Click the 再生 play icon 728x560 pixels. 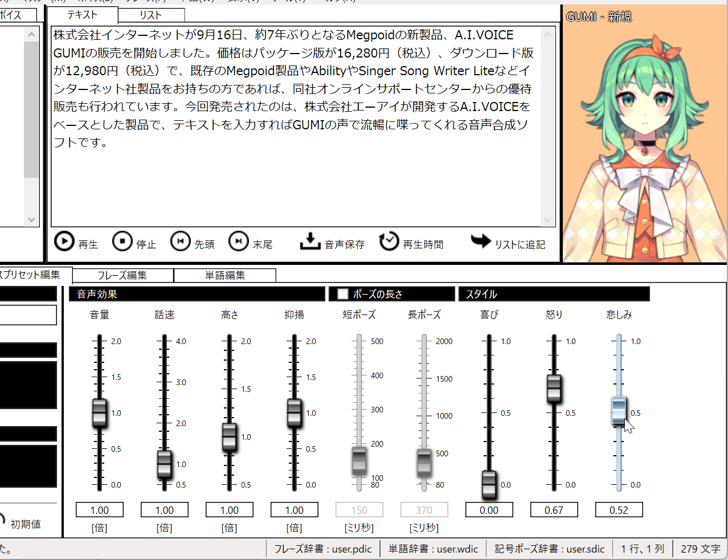pos(64,242)
